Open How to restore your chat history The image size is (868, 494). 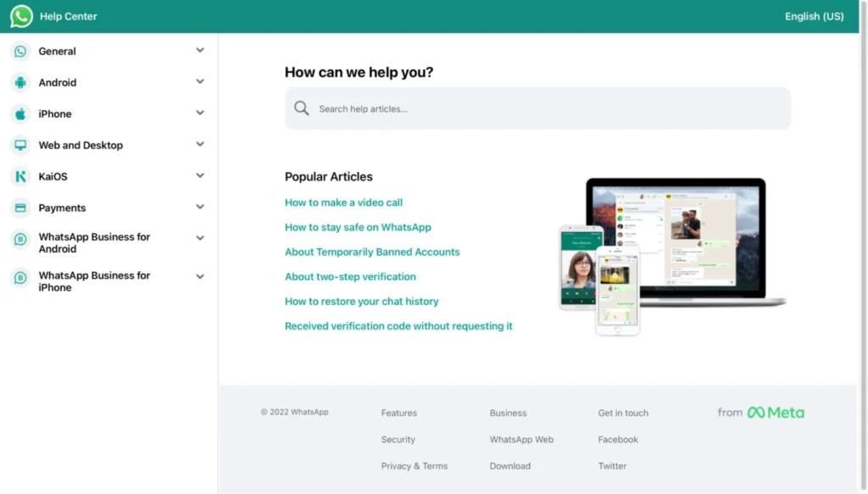[361, 302]
